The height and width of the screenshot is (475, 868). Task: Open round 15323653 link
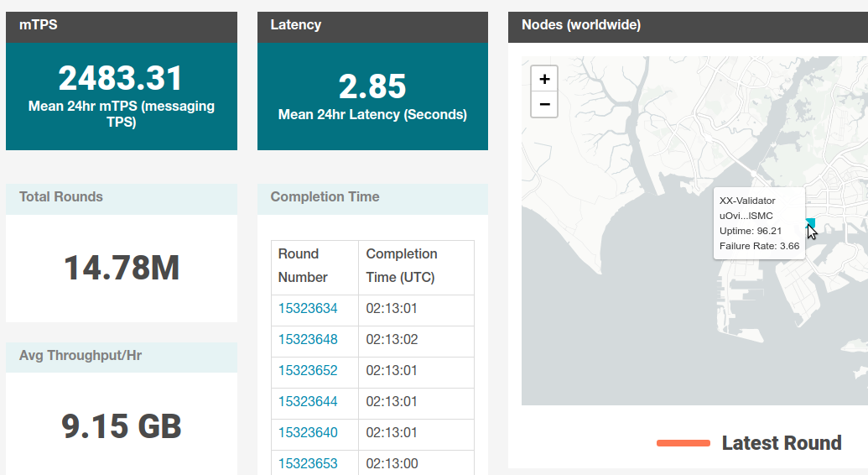pyautogui.click(x=308, y=463)
